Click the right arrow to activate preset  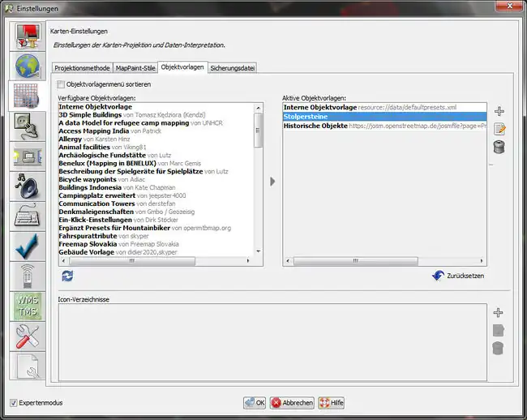click(272, 182)
